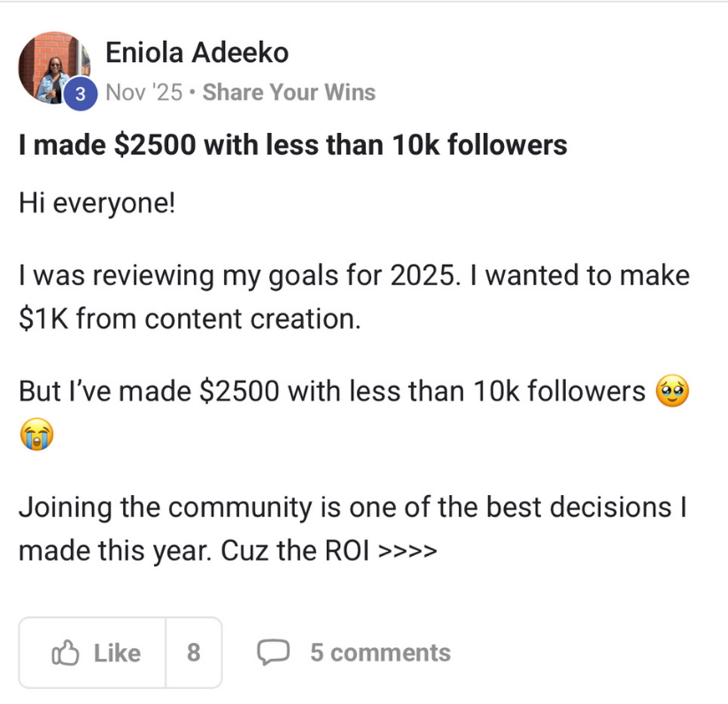Open the Share Your Wins category
728x704 pixels.
coord(289,92)
